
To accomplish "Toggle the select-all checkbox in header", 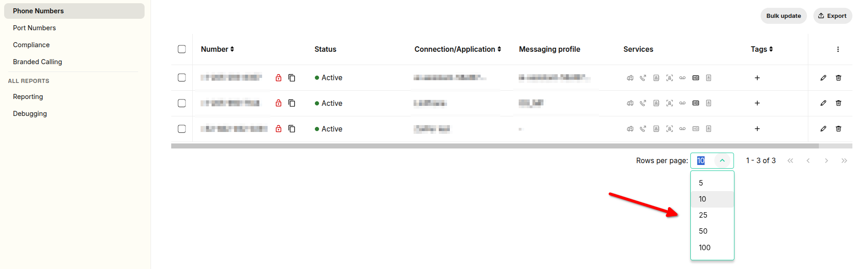I will tap(182, 49).
